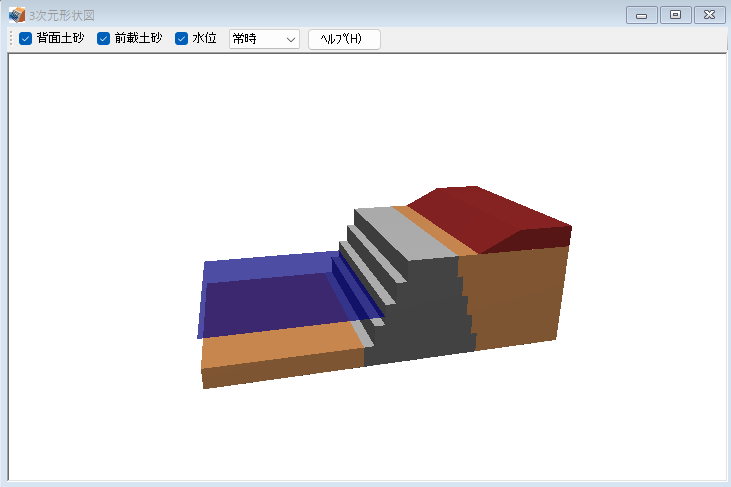Close the 3次元形状図 window
This screenshot has width=731, height=487.
pos(710,15)
